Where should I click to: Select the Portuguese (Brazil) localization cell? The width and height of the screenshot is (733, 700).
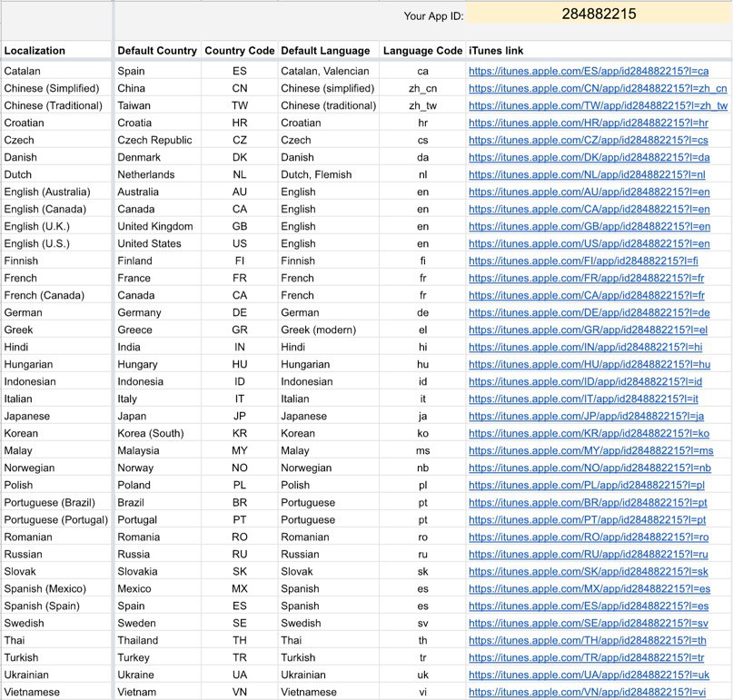[x=56, y=503]
